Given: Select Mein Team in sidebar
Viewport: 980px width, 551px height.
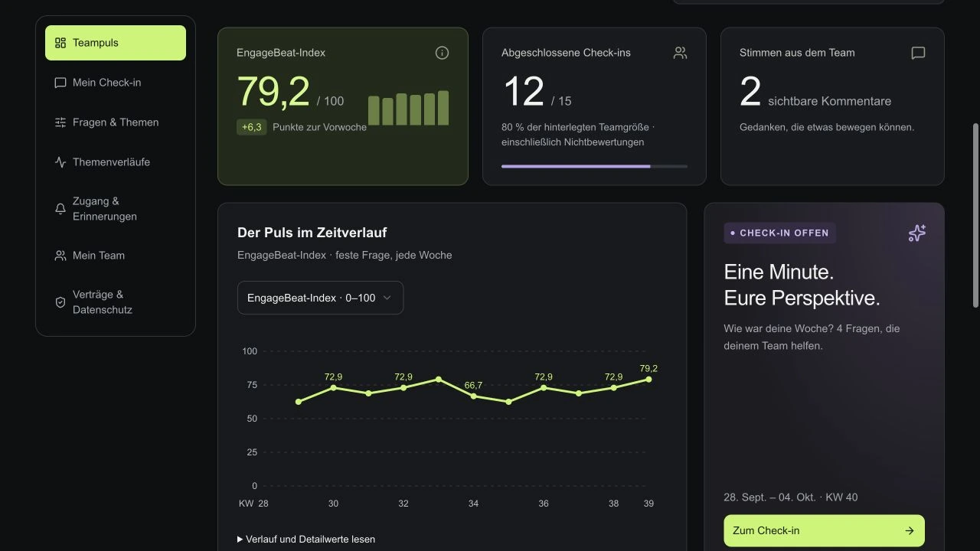Looking at the screenshot, I should click(x=116, y=256).
